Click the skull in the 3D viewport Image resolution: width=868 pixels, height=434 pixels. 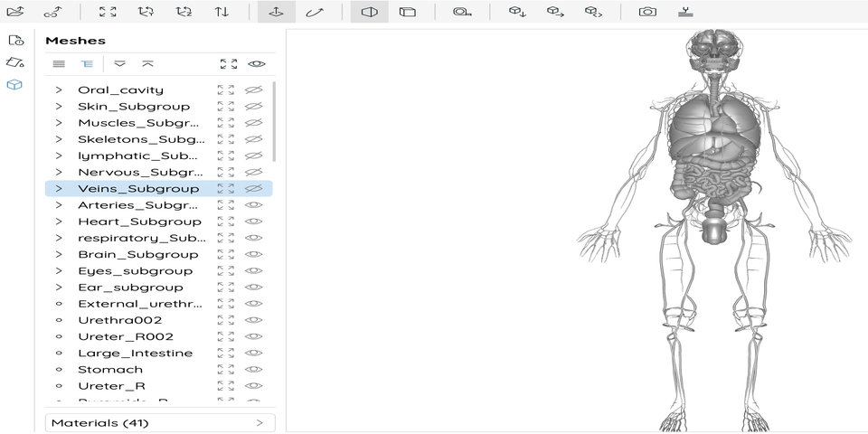pos(714,50)
